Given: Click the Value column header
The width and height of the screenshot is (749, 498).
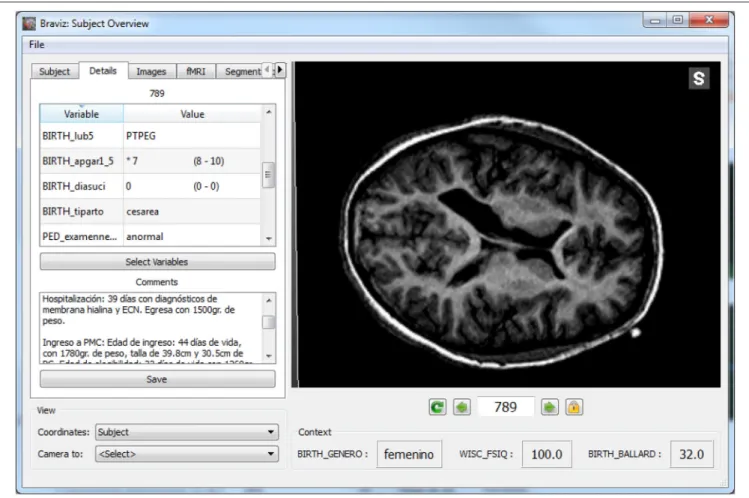Looking at the screenshot, I should (192, 114).
